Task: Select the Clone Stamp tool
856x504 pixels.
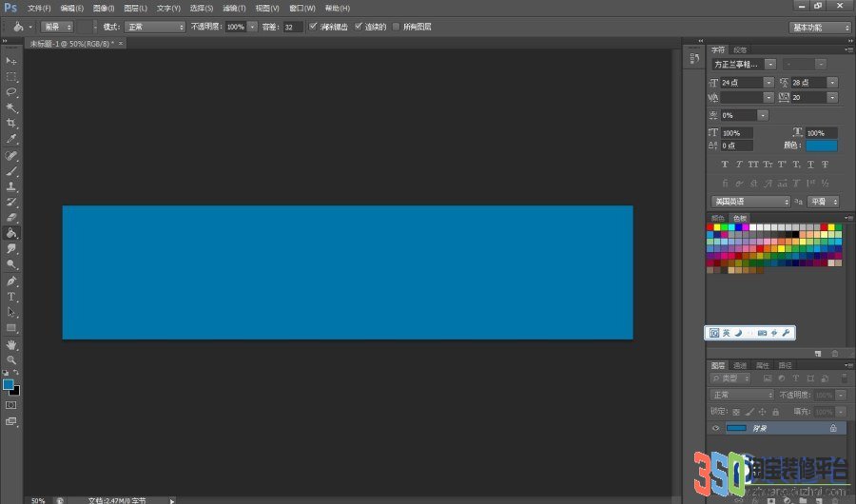Action: pyautogui.click(x=10, y=186)
